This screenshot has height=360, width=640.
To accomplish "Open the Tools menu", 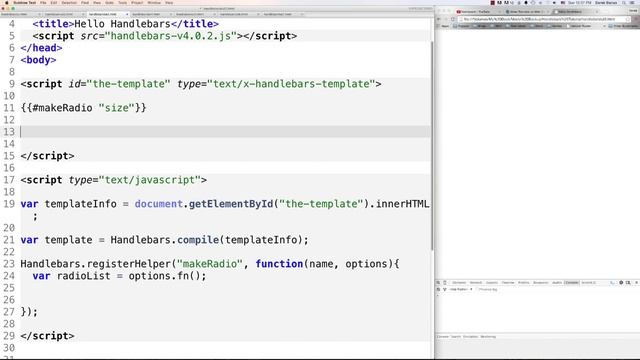I will pos(122,3).
